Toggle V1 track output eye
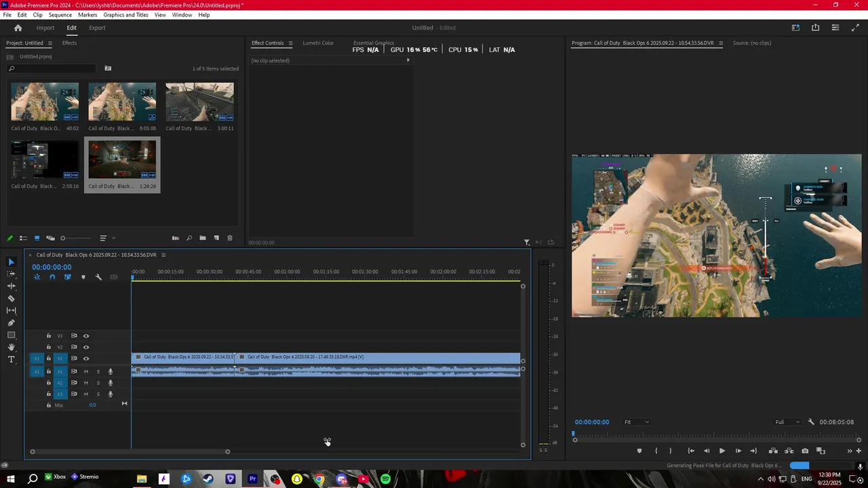Image resolution: width=868 pixels, height=488 pixels. coord(85,359)
